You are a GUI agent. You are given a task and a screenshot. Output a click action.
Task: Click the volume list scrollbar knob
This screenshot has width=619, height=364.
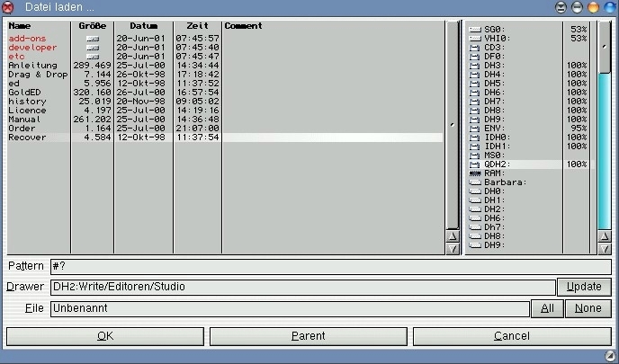click(605, 47)
